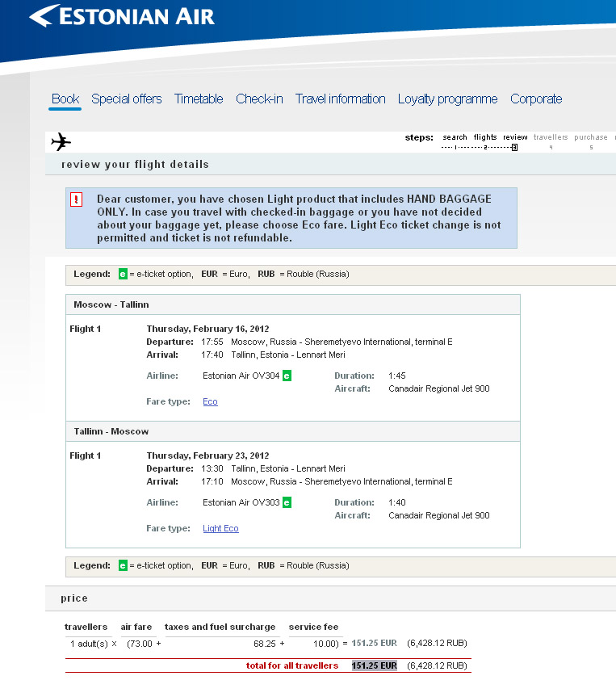The image size is (616, 680).
Task: Go back to the search step
Action: (x=455, y=137)
